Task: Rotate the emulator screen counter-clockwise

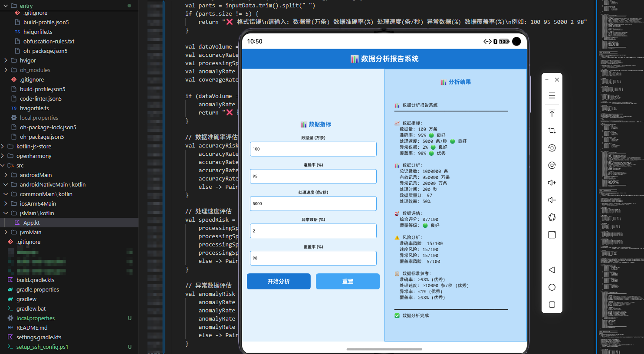Action: click(552, 148)
